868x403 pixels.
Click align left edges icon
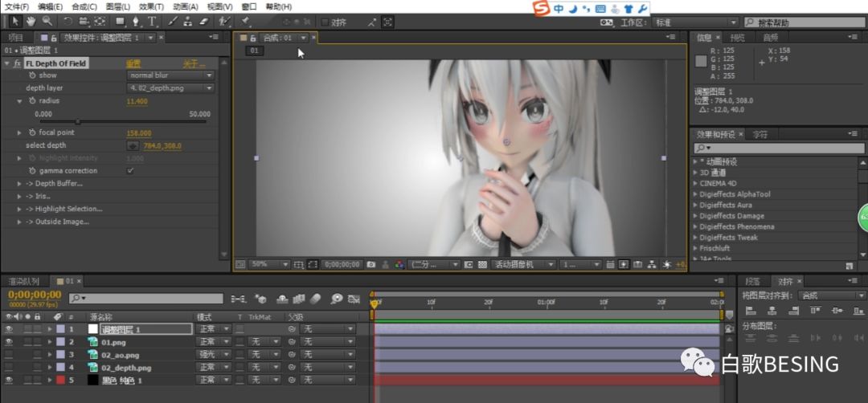coord(751,311)
